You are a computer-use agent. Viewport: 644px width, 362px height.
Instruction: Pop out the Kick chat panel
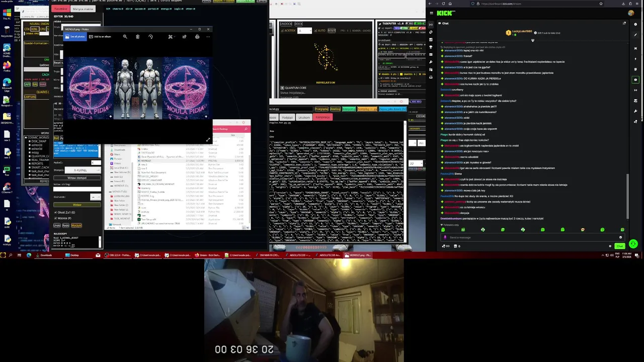(x=624, y=23)
